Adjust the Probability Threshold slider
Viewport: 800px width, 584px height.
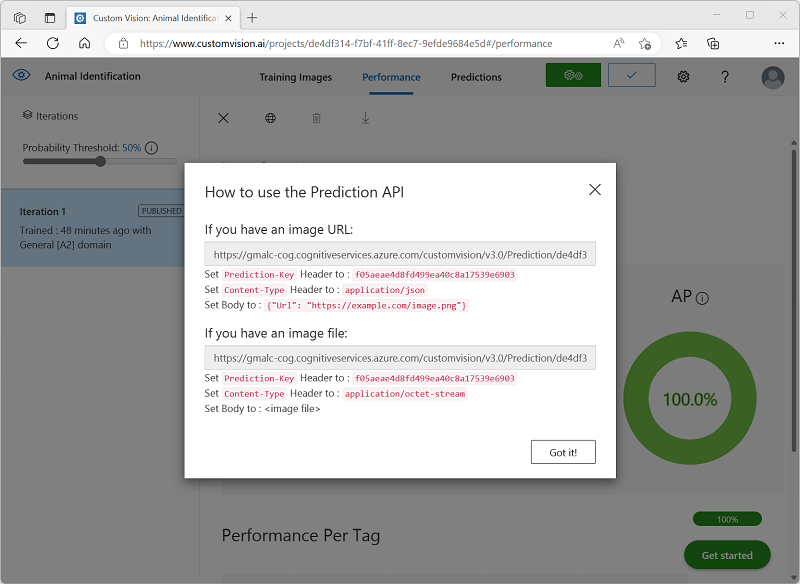(101, 161)
